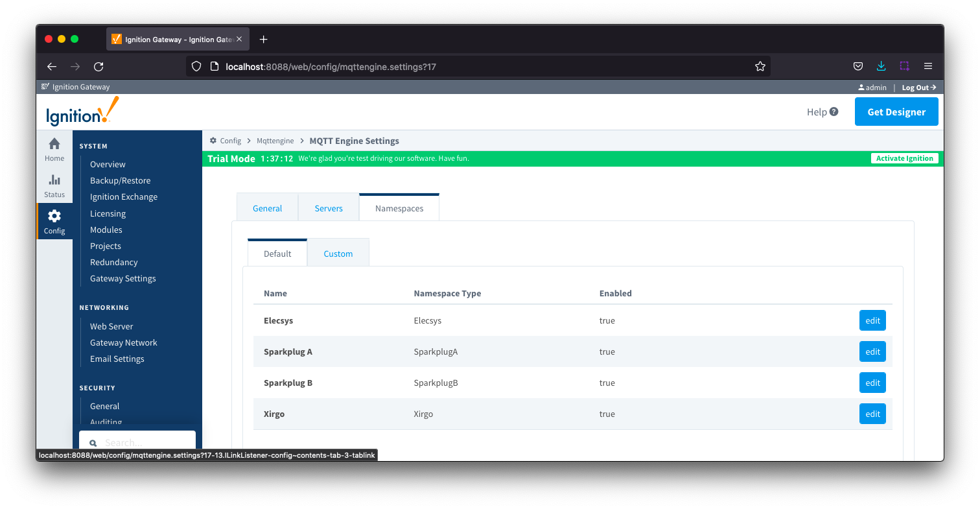Click the purple screenshot extension icon
Image resolution: width=980 pixels, height=509 pixels.
point(904,66)
